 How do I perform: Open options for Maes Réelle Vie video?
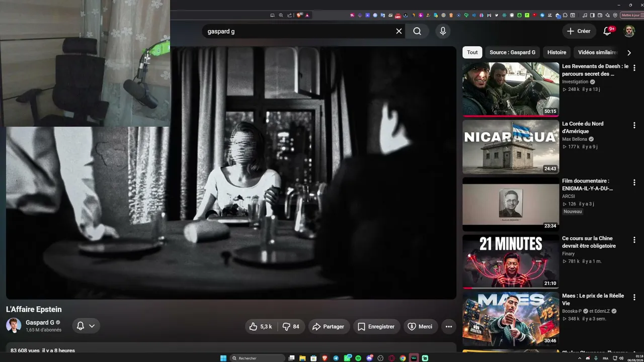(x=634, y=297)
